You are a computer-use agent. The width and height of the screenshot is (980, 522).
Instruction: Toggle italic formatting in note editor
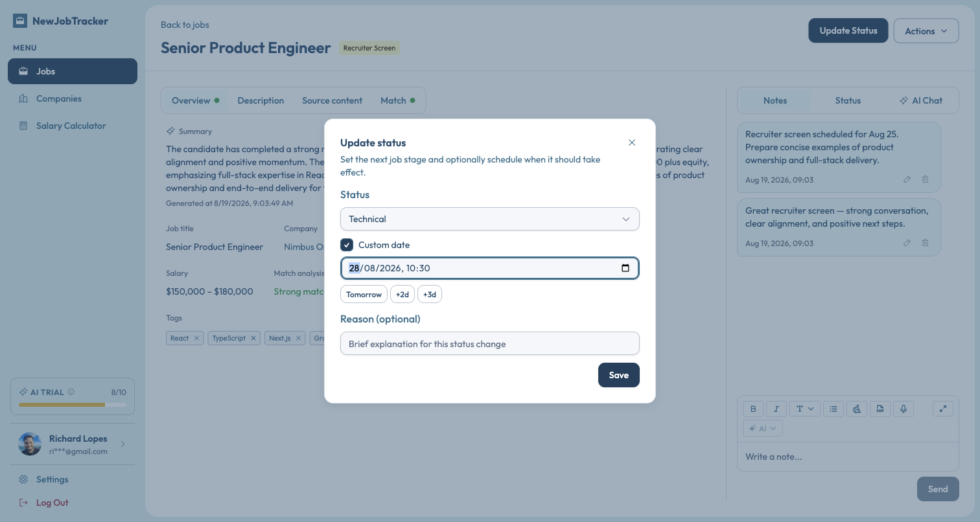tap(776, 409)
